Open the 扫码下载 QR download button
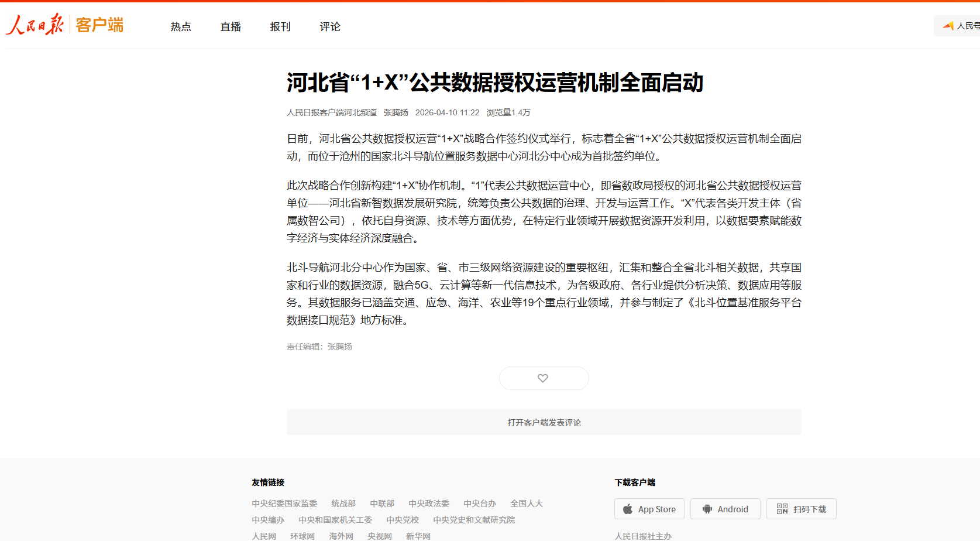The width and height of the screenshot is (980, 541). (801, 508)
